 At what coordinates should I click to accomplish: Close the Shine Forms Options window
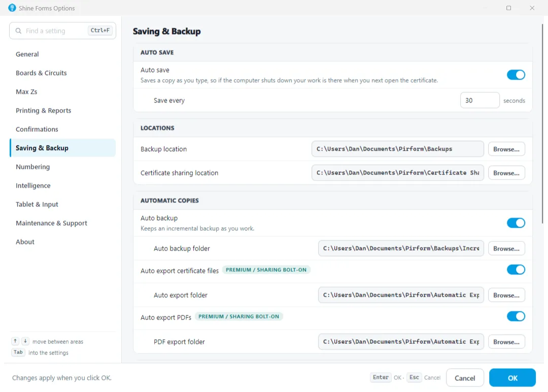pos(532,8)
